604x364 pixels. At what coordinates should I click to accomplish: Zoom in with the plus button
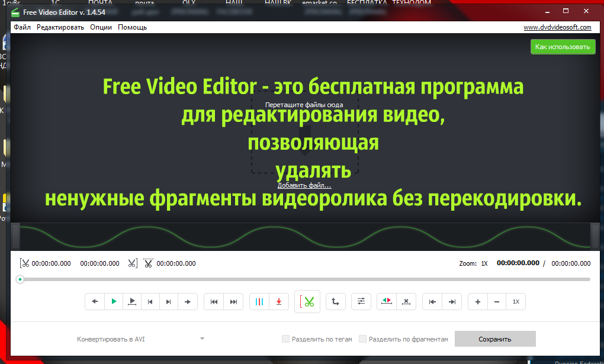(478, 302)
